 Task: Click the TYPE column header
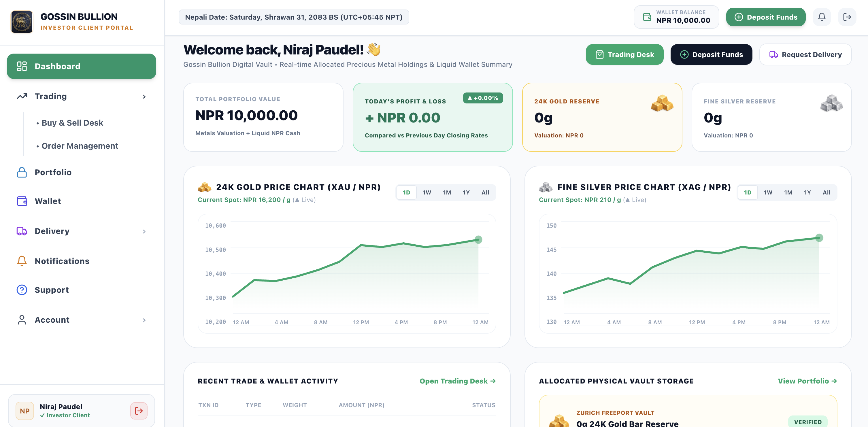click(253, 405)
